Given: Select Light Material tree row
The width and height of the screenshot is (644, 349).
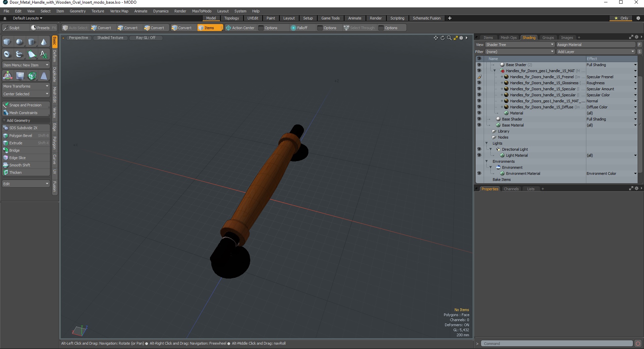Looking at the screenshot, I should click(517, 155).
